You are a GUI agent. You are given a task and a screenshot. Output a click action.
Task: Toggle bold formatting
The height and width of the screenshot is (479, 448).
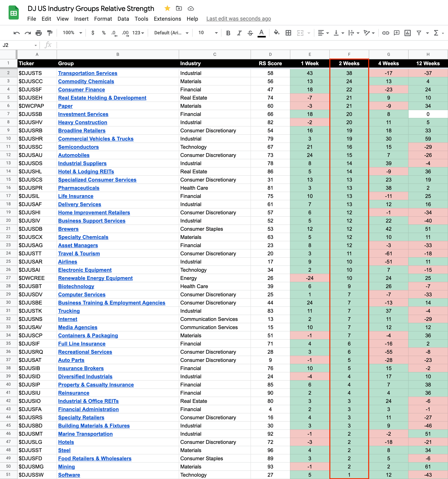tap(228, 33)
